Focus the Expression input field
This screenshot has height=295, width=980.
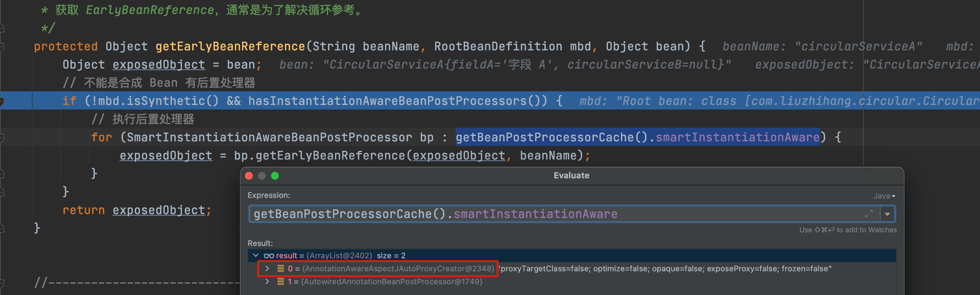533,214
